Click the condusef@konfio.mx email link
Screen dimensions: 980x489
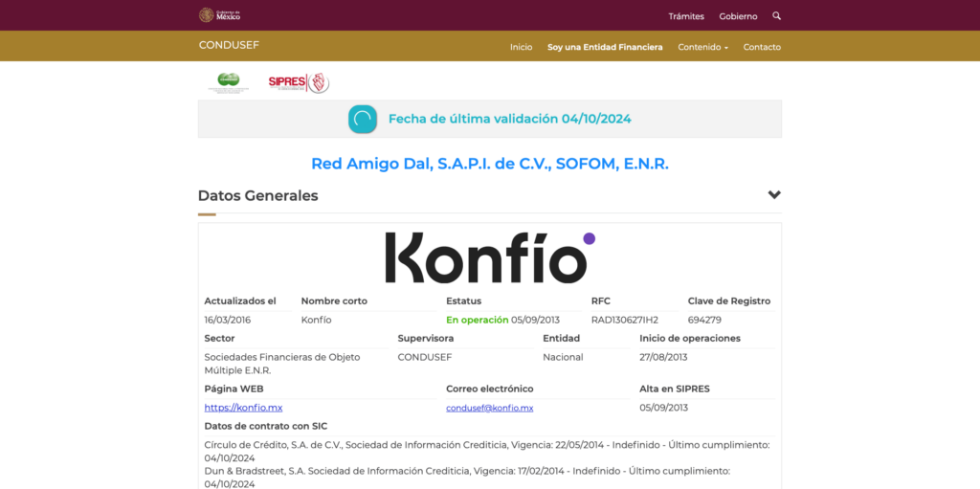click(x=489, y=408)
